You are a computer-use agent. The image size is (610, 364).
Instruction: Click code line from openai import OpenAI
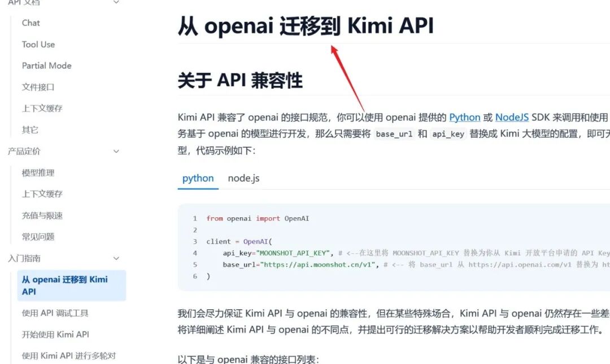click(x=258, y=218)
